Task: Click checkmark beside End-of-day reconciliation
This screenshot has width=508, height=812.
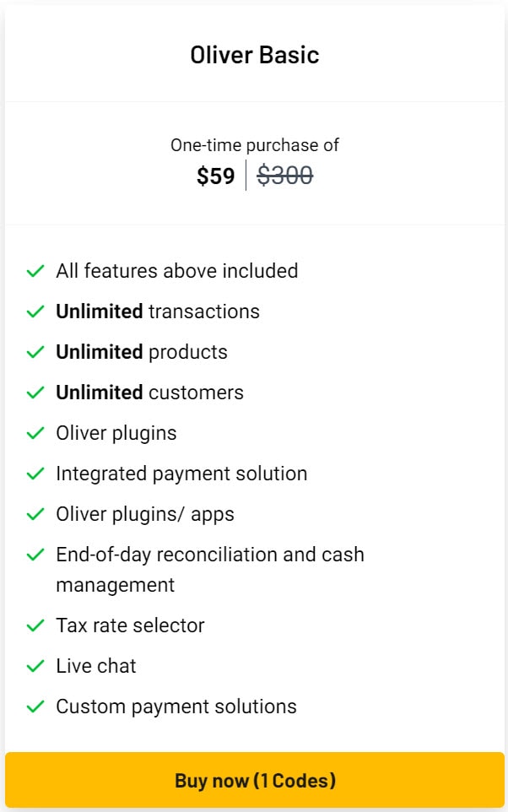Action: point(35,555)
